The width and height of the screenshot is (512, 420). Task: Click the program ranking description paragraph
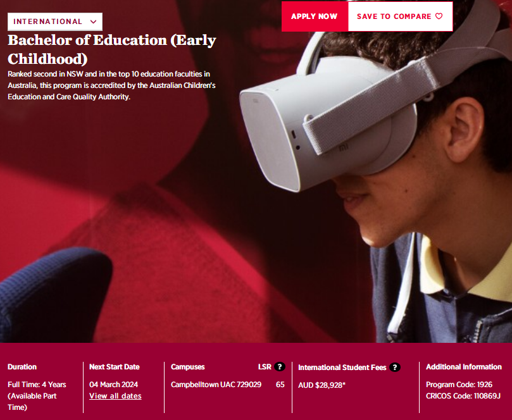click(x=111, y=85)
